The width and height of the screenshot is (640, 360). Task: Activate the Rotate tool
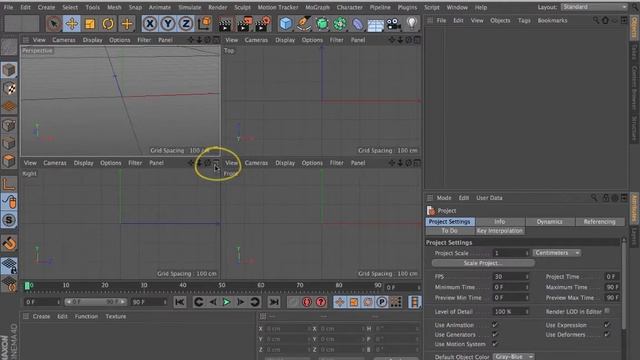point(108,24)
